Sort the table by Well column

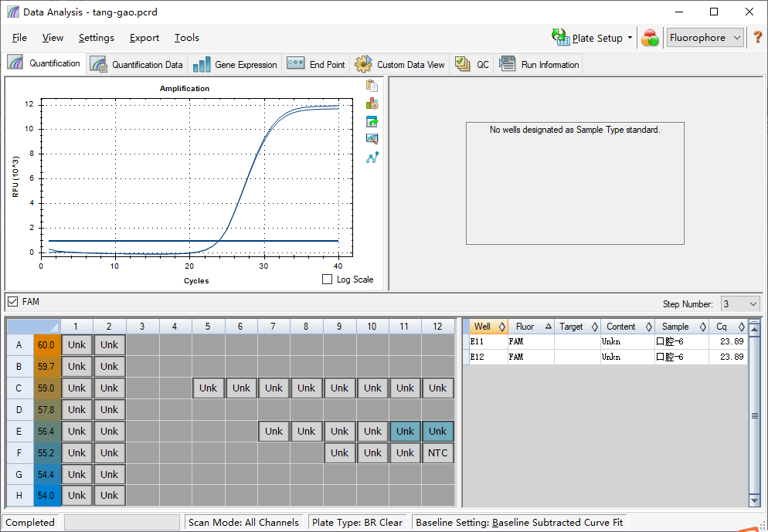[488, 327]
